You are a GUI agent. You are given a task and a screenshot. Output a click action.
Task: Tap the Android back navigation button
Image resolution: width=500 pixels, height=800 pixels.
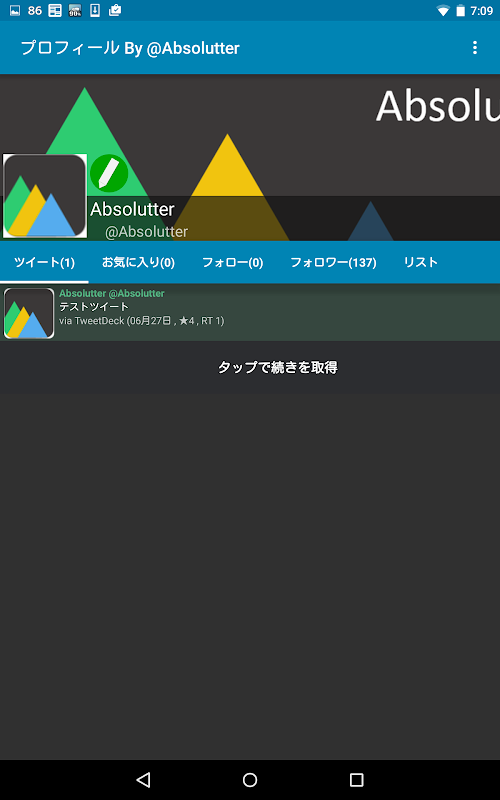coord(143,779)
